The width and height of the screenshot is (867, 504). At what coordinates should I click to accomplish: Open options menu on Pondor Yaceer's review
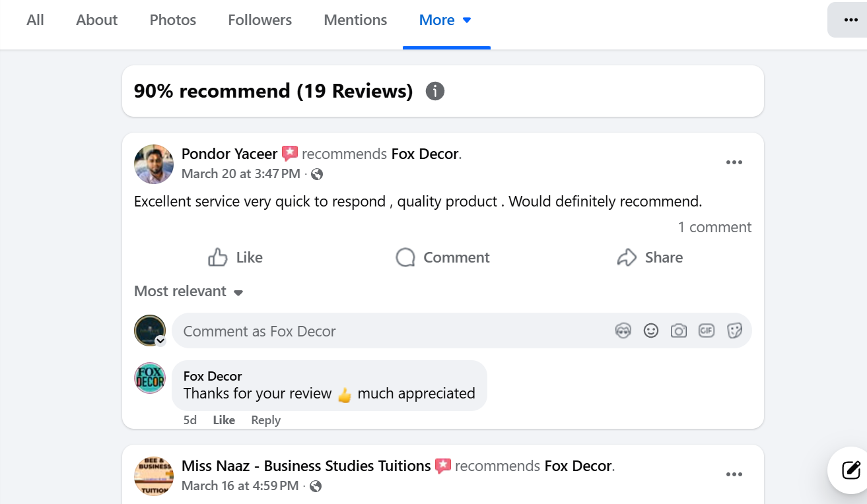[x=734, y=163]
